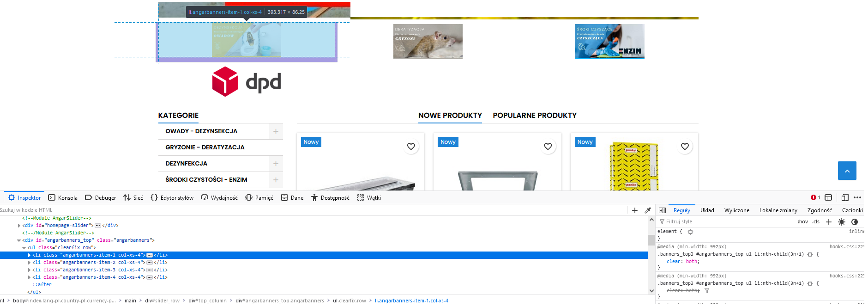Open the Lokalne zmiany tab
The height and width of the screenshot is (307, 868).
(778, 210)
